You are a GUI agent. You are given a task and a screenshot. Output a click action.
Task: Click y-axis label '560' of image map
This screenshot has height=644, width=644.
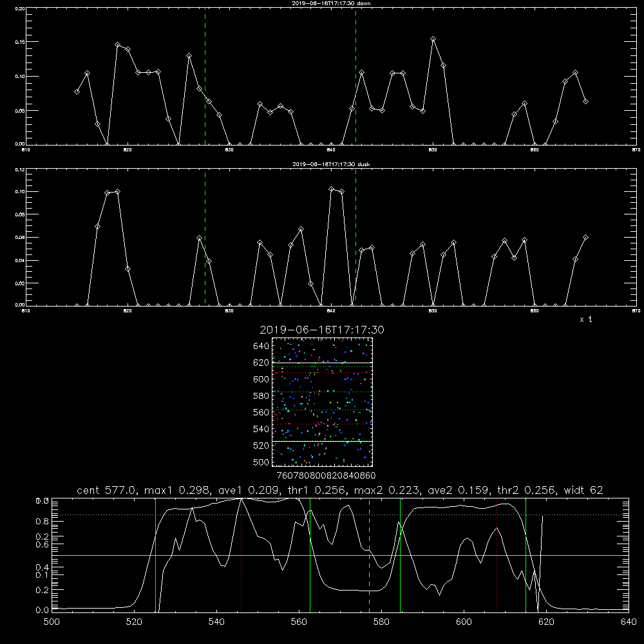pos(261,412)
